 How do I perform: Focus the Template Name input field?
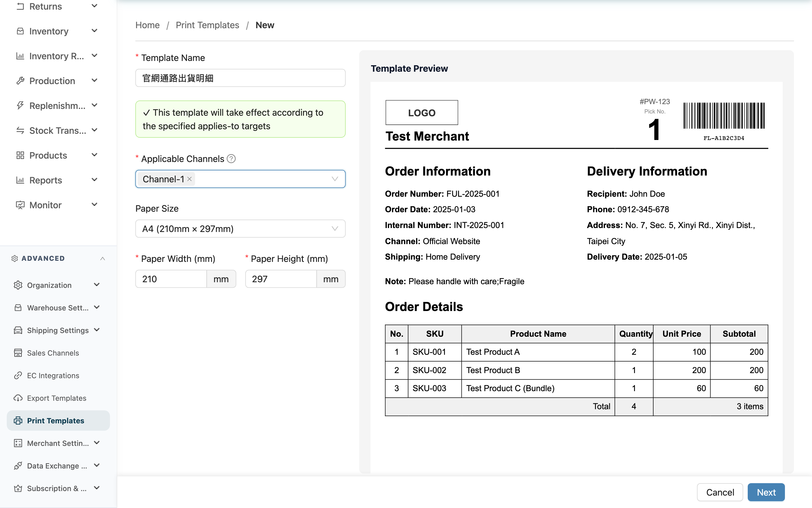pos(240,78)
